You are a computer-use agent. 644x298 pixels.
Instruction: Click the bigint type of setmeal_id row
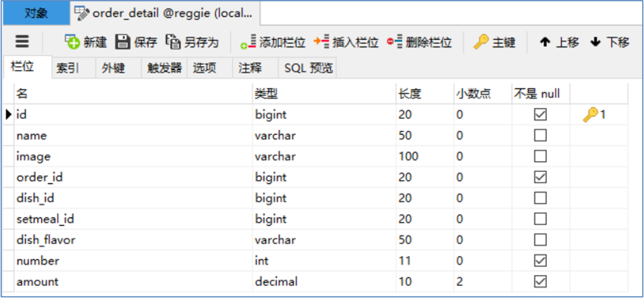324,218
